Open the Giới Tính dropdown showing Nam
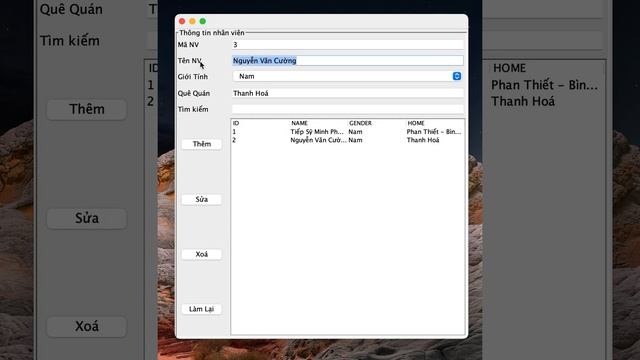This screenshot has height=360, width=640. (x=347, y=76)
